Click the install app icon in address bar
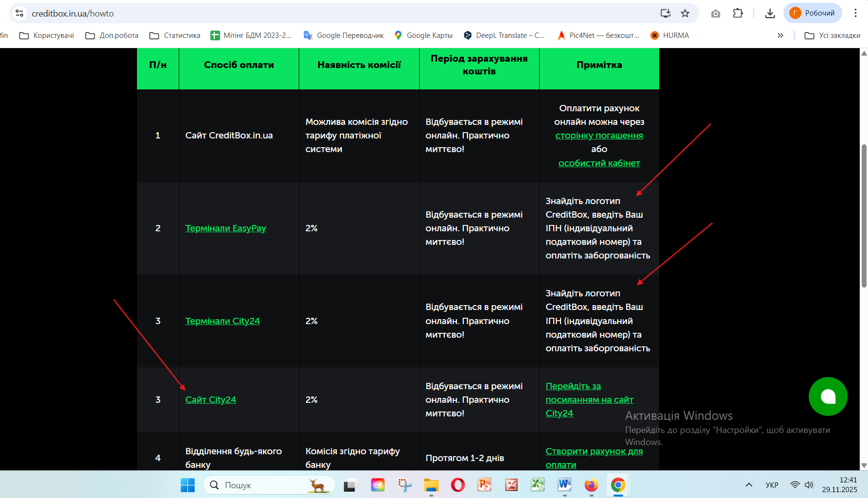 pyautogui.click(x=665, y=13)
